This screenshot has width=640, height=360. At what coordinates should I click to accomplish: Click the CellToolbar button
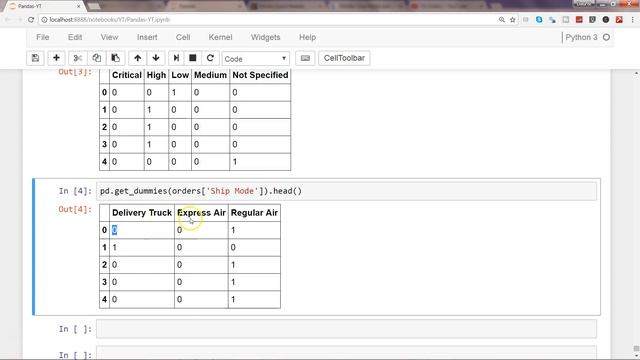[344, 58]
